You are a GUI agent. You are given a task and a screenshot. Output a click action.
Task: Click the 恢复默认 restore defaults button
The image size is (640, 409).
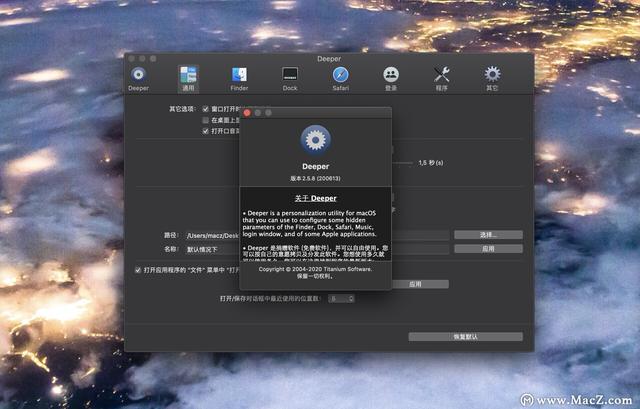coord(465,337)
